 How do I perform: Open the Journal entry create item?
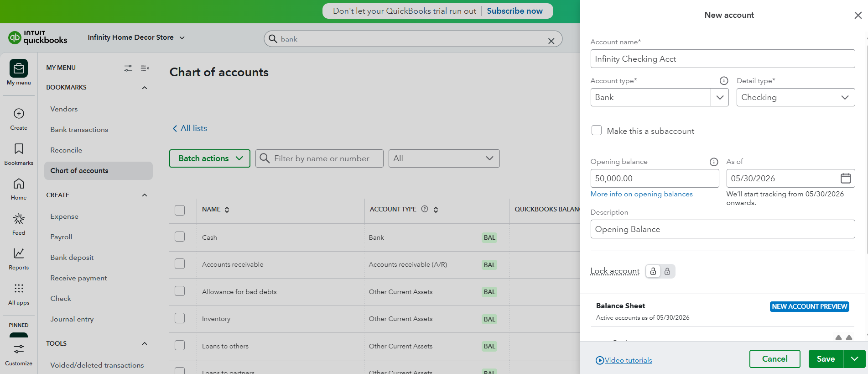pos(72,319)
